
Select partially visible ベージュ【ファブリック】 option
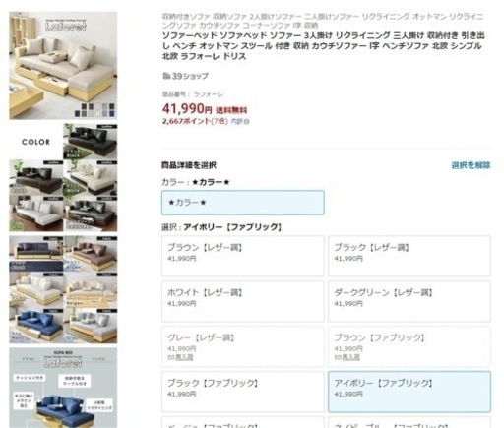point(243,422)
